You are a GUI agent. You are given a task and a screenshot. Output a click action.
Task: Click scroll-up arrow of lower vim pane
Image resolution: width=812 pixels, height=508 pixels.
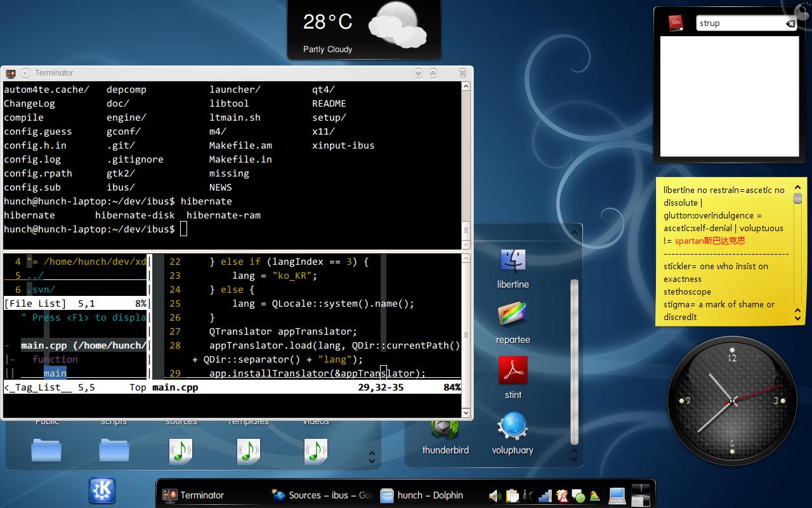pos(466,258)
